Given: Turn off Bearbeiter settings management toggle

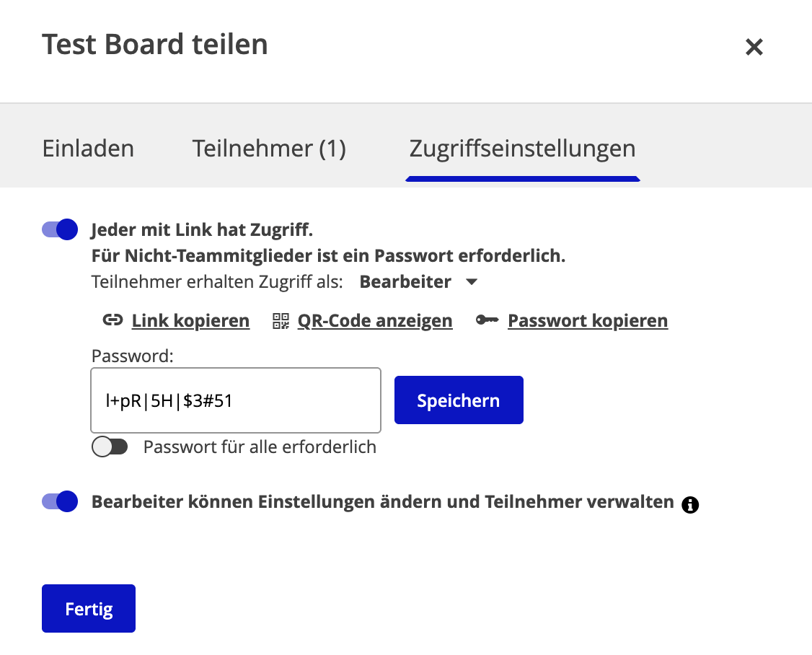Looking at the screenshot, I should tap(59, 501).
